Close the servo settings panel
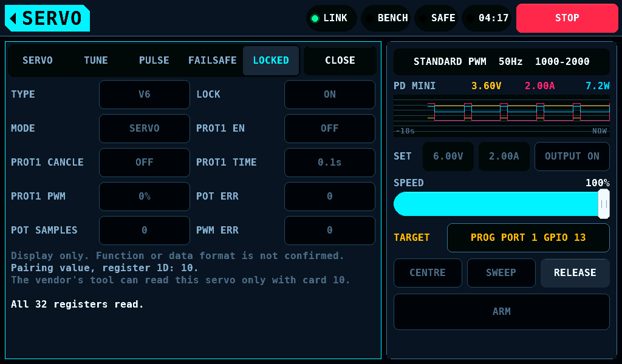 [340, 61]
